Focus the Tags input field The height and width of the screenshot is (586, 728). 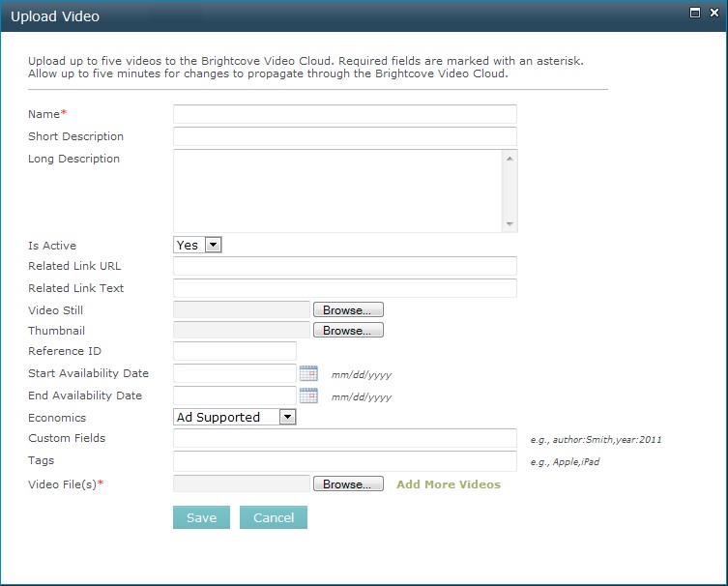[345, 460]
